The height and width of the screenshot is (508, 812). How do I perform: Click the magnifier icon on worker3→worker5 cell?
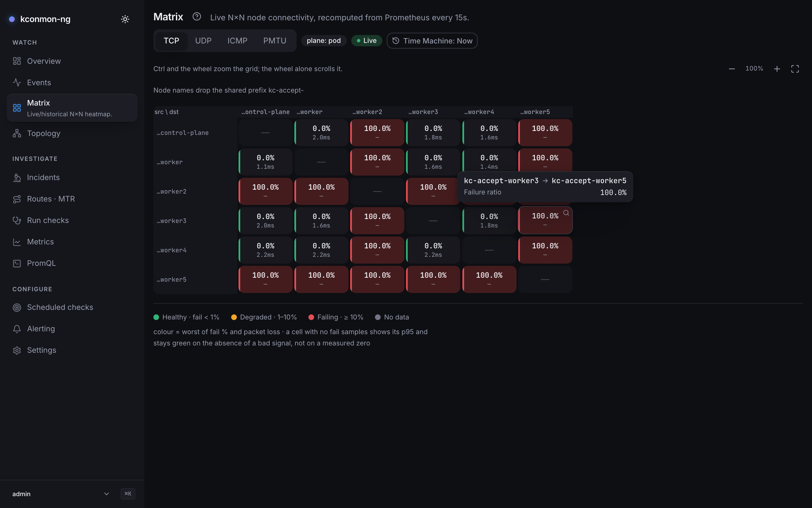pyautogui.click(x=566, y=213)
